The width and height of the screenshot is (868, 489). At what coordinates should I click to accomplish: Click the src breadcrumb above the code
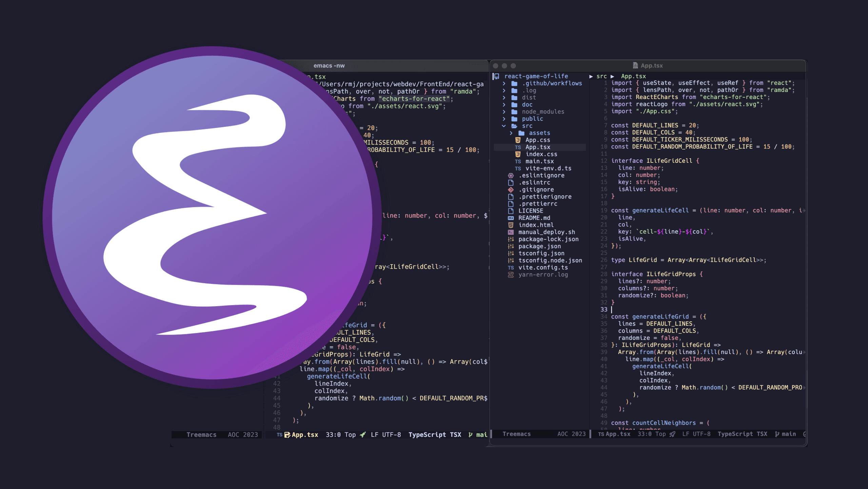(601, 76)
